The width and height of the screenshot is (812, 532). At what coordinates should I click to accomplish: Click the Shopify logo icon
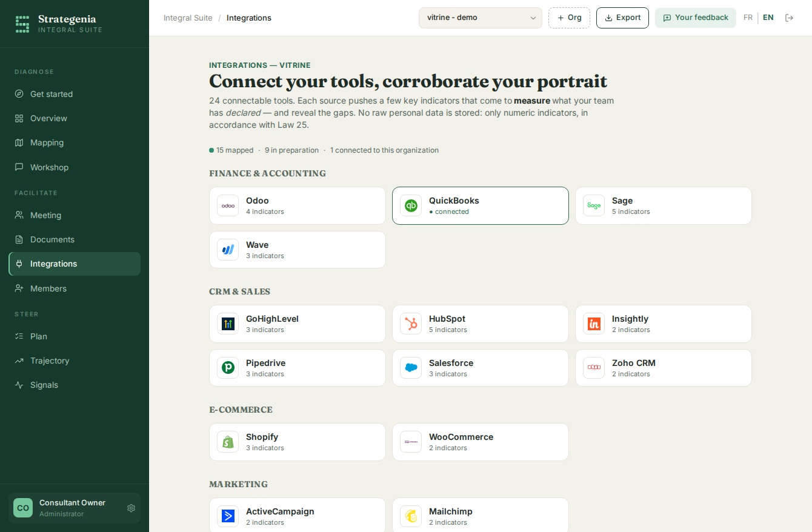click(228, 442)
